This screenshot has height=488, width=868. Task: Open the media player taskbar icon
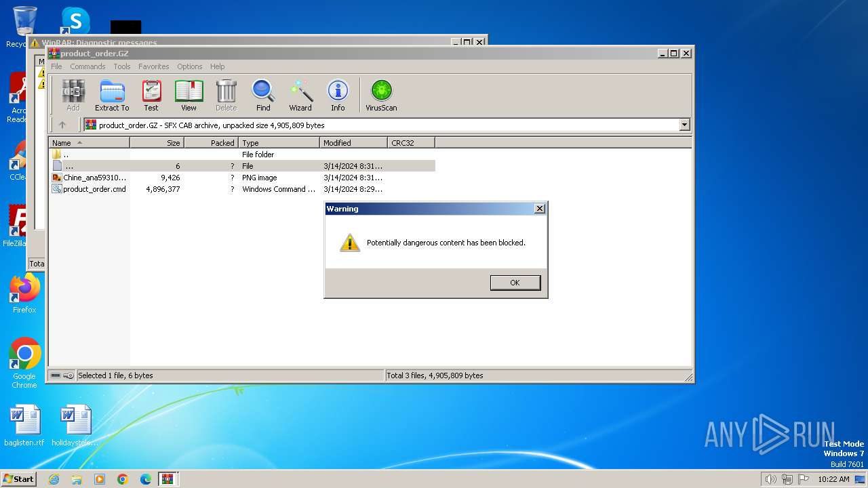click(x=100, y=479)
